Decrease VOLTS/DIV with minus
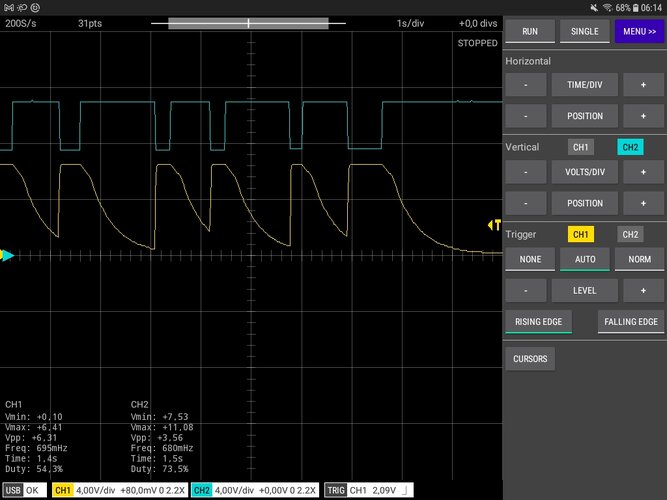This screenshot has height=500, width=667. tap(526, 172)
